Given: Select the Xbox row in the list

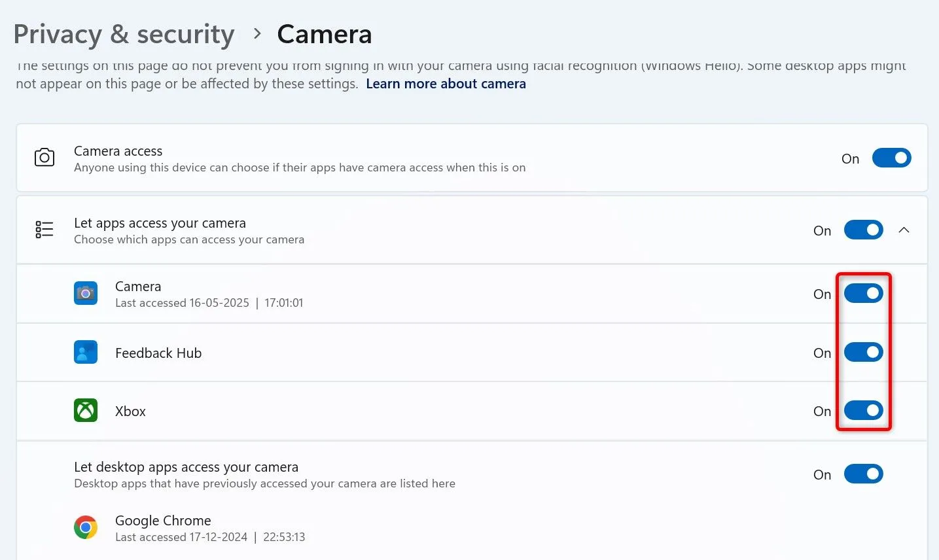Looking at the screenshot, I should 393,410.
